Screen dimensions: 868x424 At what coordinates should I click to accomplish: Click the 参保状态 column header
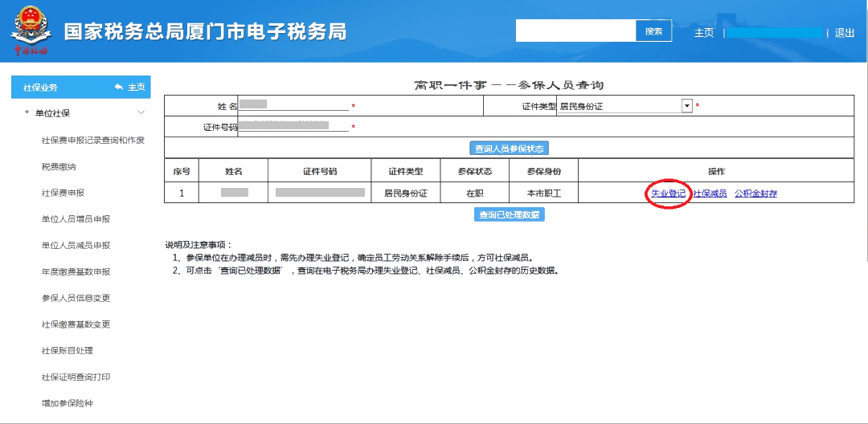pyautogui.click(x=475, y=171)
